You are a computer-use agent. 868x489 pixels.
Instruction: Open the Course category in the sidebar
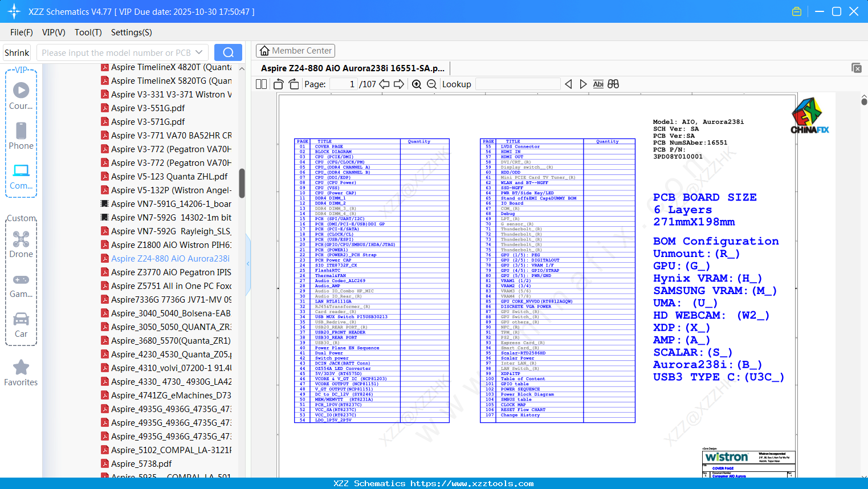(21, 96)
